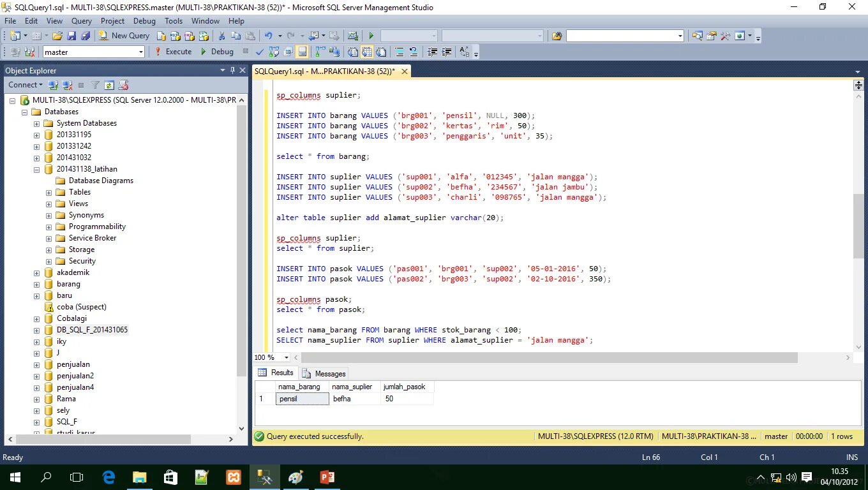Collapse the 201431138_latihan database node
The image size is (868, 490).
pyautogui.click(x=37, y=169)
